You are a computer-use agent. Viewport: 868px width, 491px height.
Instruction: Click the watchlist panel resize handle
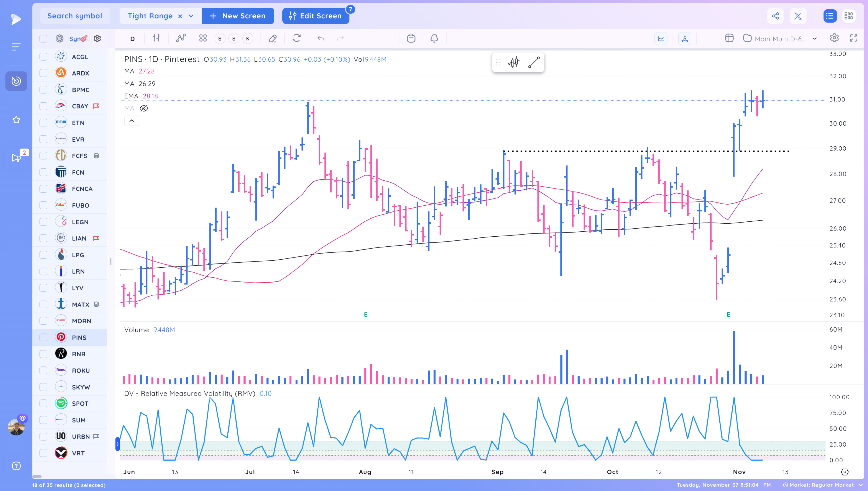[111, 261]
